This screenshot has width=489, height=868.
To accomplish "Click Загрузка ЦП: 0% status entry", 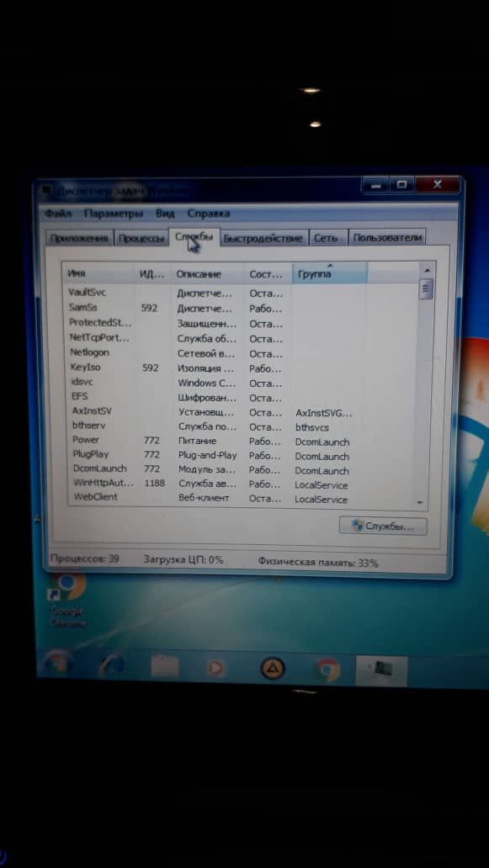I will pyautogui.click(x=183, y=560).
